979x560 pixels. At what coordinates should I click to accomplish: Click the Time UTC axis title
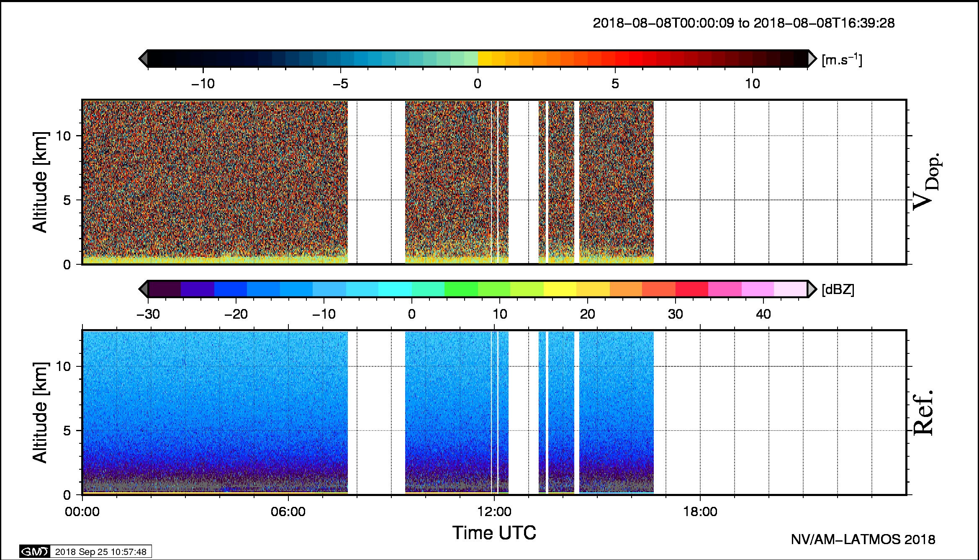point(494,533)
